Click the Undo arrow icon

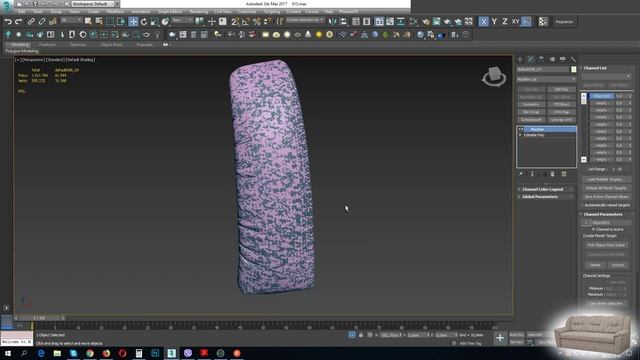pos(8,21)
